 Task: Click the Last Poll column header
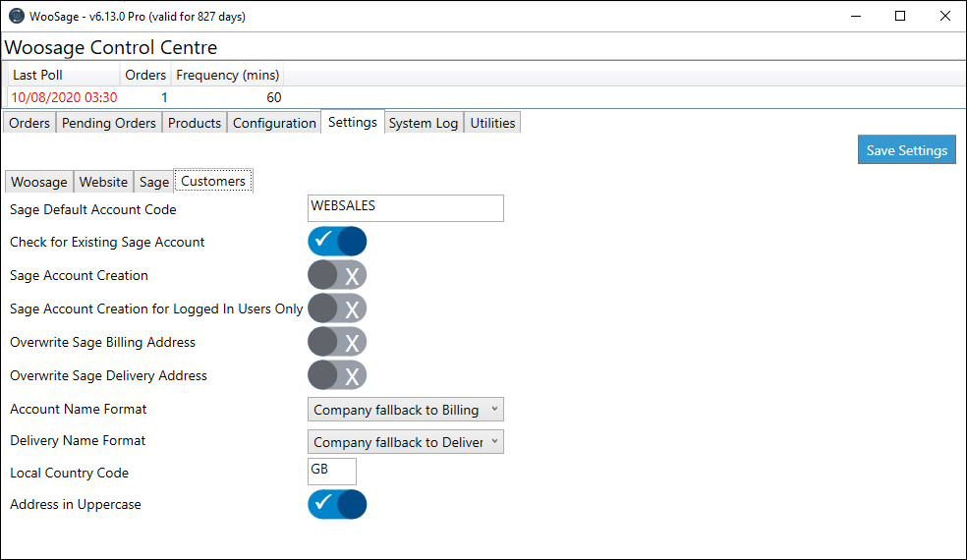(x=65, y=75)
